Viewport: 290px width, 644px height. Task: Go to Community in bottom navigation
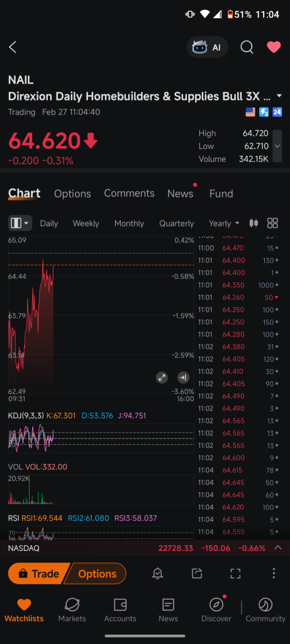click(265, 610)
